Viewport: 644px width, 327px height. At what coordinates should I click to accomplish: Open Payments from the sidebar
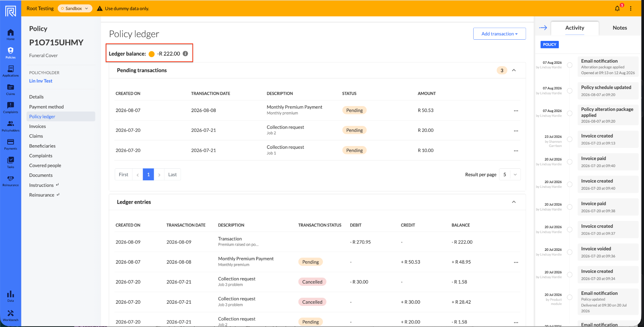[x=10, y=144]
